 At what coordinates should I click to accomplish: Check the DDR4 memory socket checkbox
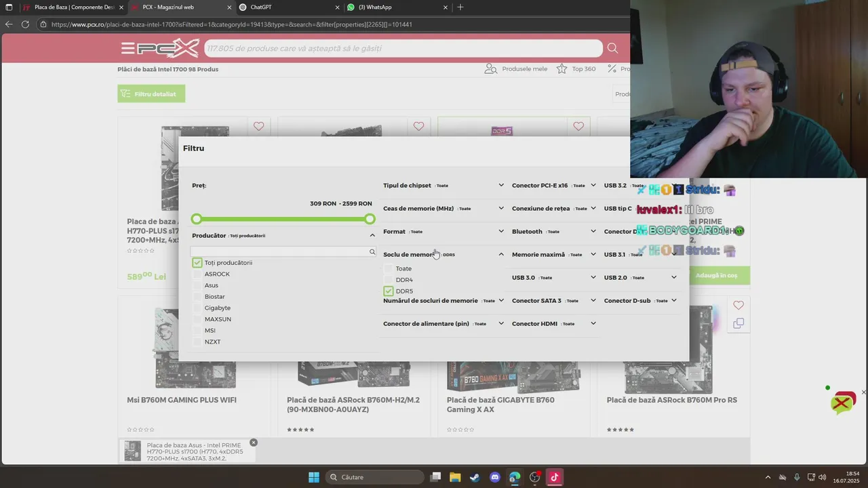pos(389,280)
